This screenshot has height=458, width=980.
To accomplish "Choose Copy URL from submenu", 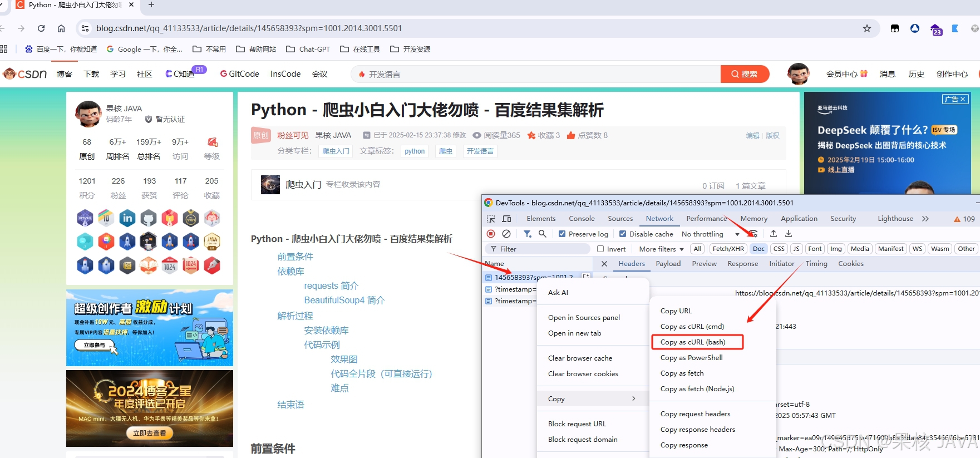I will (713, 311).
